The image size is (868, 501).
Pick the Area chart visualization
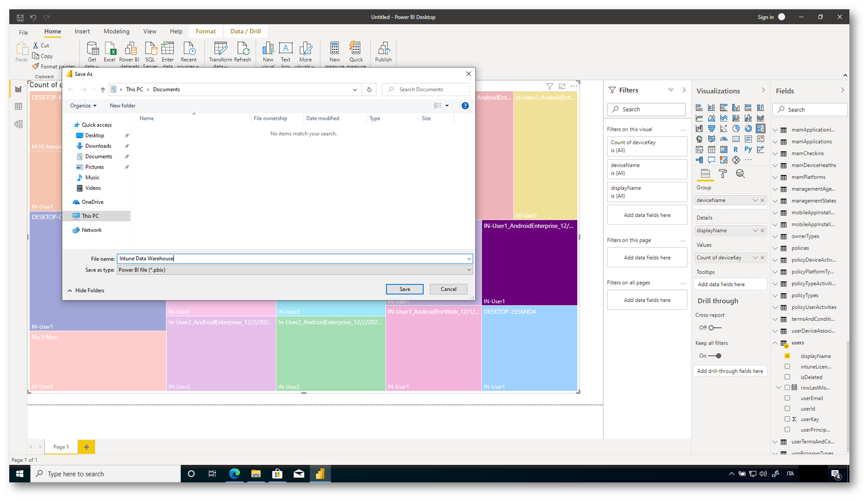pyautogui.click(x=711, y=118)
